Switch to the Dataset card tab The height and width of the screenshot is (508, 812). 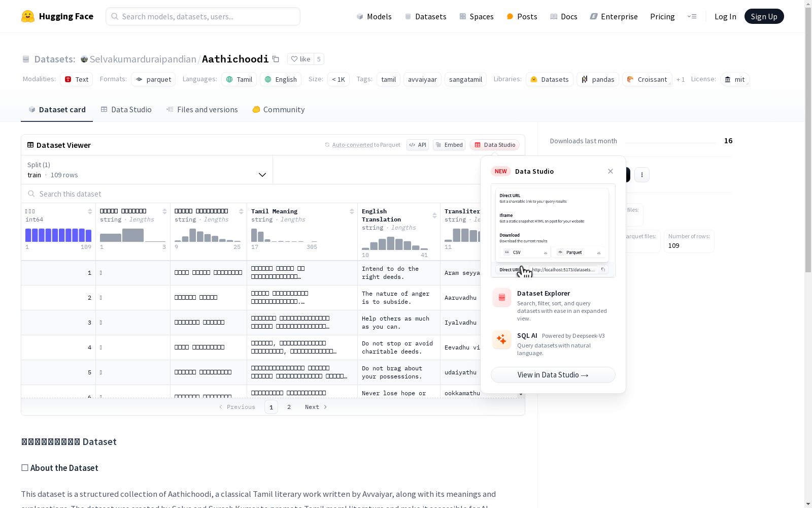(x=57, y=110)
